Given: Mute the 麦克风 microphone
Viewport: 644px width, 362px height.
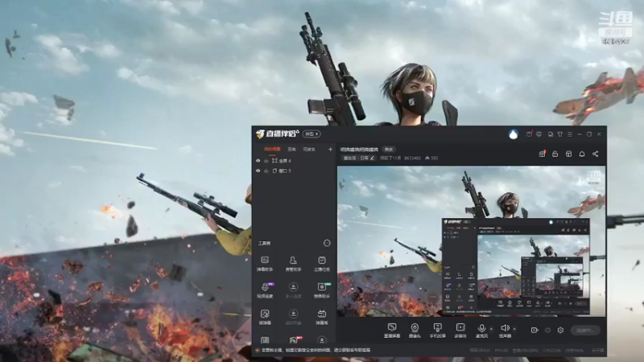Looking at the screenshot, I should (x=481, y=331).
